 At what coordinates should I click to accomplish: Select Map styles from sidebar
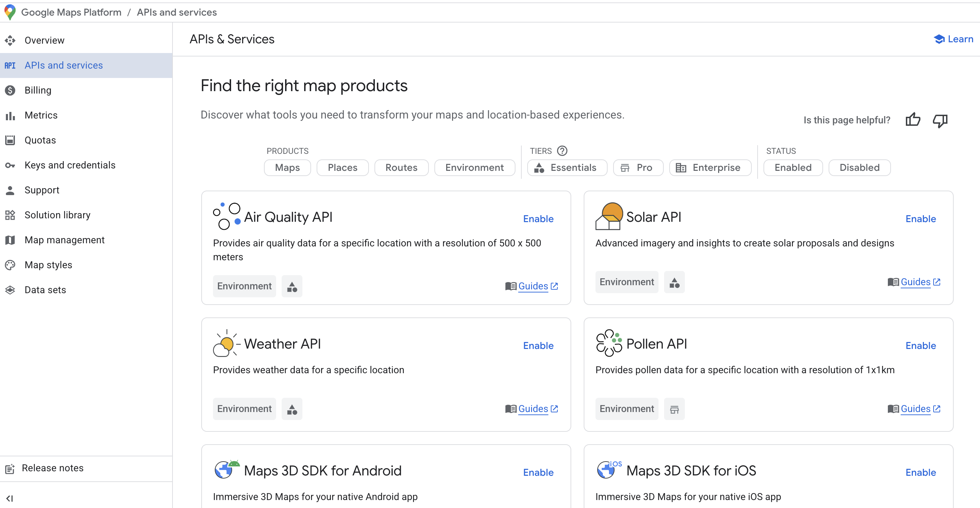point(48,265)
